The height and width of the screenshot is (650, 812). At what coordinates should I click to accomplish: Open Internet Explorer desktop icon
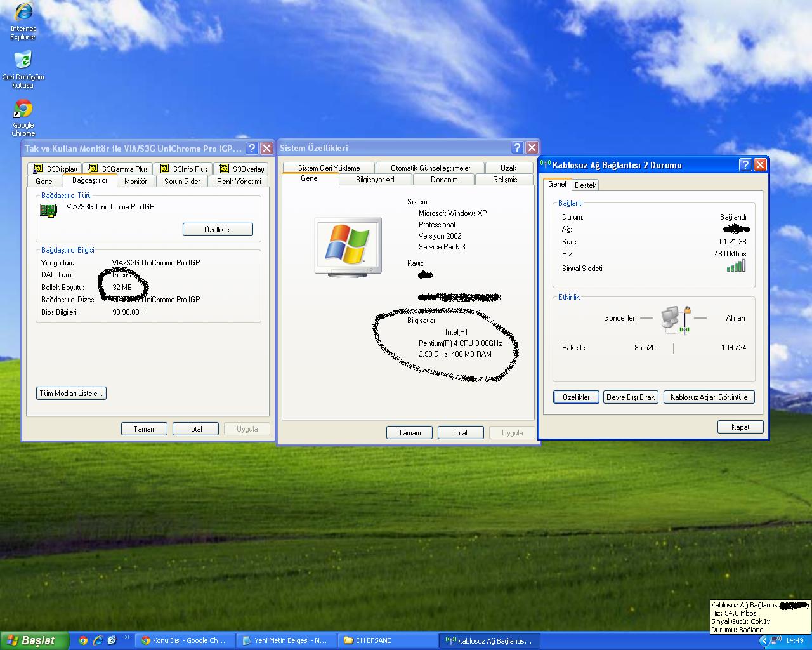23,21
